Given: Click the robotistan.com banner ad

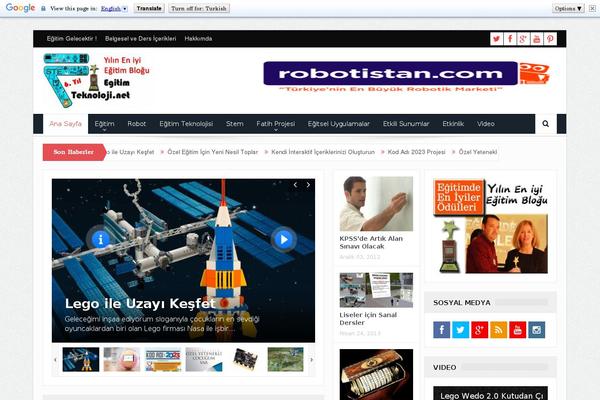Looking at the screenshot, I should pyautogui.click(x=406, y=77).
